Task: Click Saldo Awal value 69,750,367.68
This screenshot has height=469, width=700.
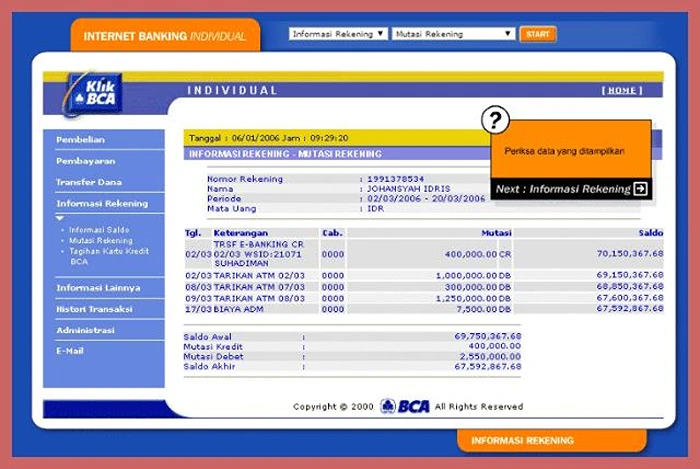Action: coord(488,336)
